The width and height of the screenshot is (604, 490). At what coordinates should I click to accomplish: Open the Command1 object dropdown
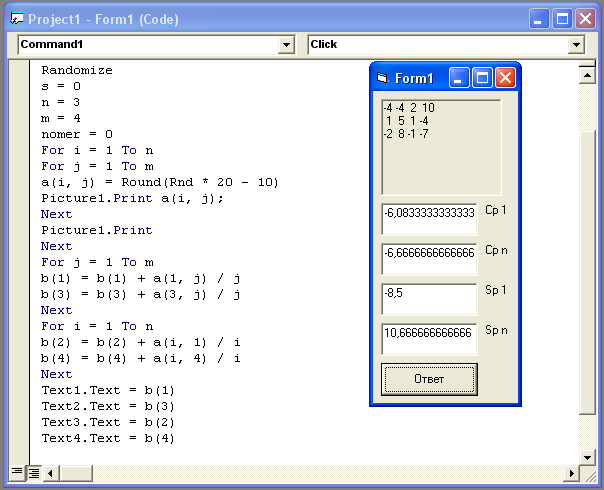coord(286,45)
